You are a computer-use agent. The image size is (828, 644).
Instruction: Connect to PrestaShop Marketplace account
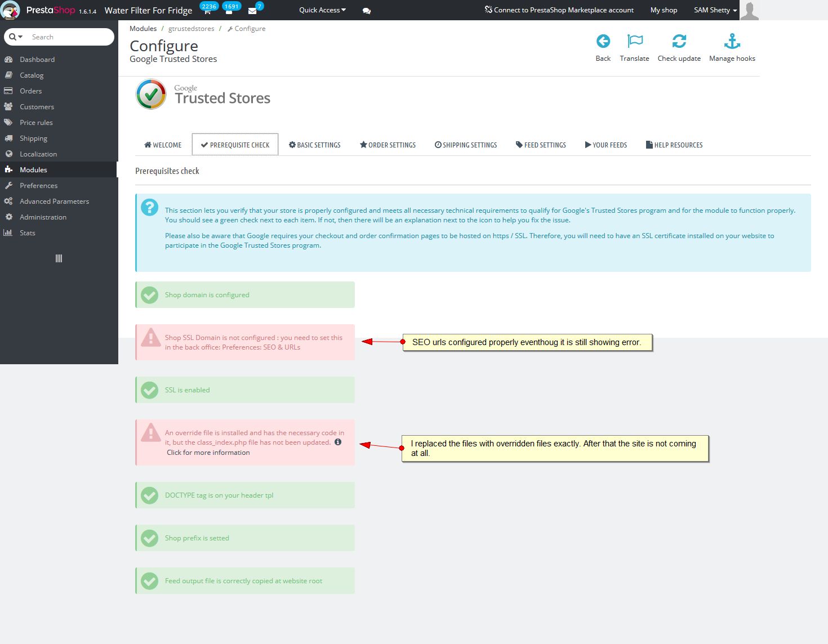coord(559,10)
